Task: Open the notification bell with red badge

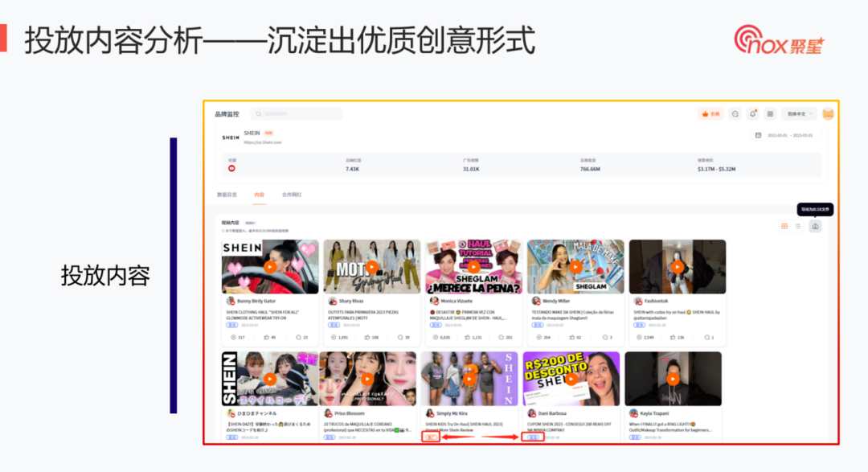Action: [x=753, y=114]
